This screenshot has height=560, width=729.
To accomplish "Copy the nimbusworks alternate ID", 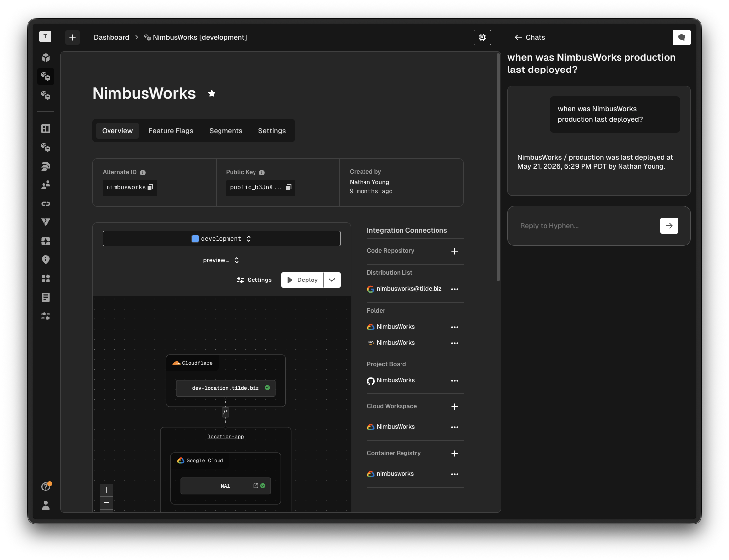I will [151, 187].
